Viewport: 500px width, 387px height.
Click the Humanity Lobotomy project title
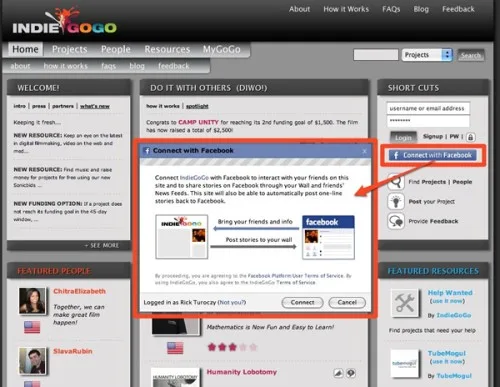[242, 372]
